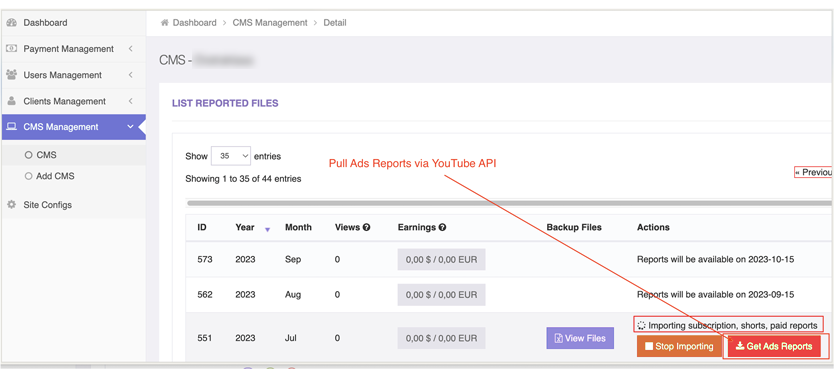Click the earnings value in Sep row
834x377 pixels.
tap(441, 259)
